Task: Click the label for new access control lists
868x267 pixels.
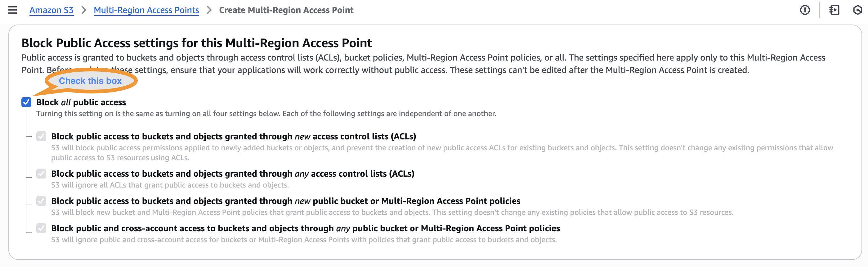Action: (x=233, y=136)
